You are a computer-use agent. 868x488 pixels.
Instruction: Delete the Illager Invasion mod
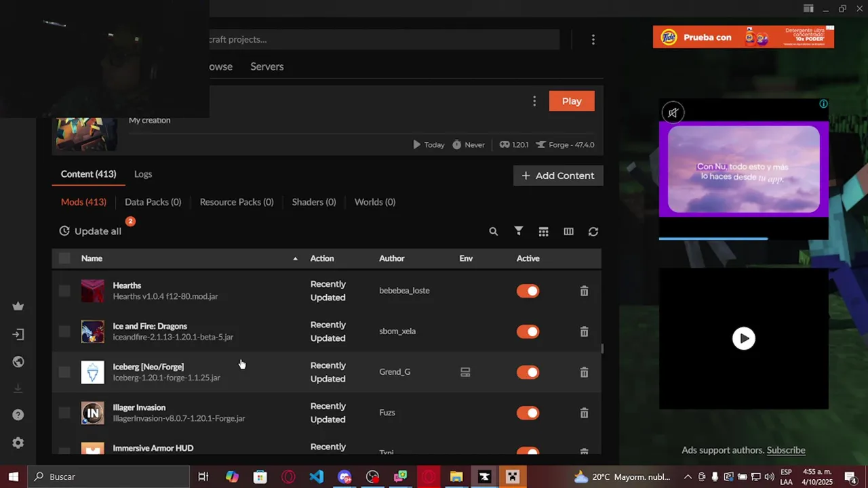[584, 413]
